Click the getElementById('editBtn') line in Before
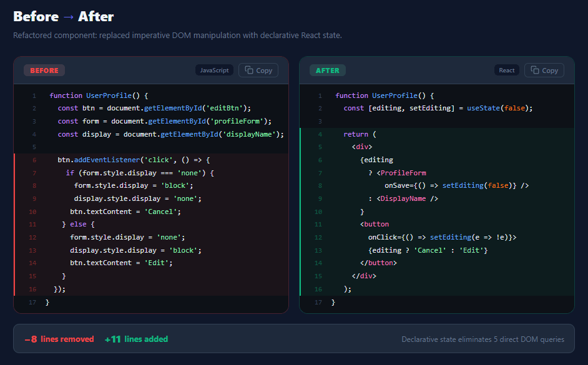Screen dimensions: 588x365 pyautogui.click(x=151, y=109)
